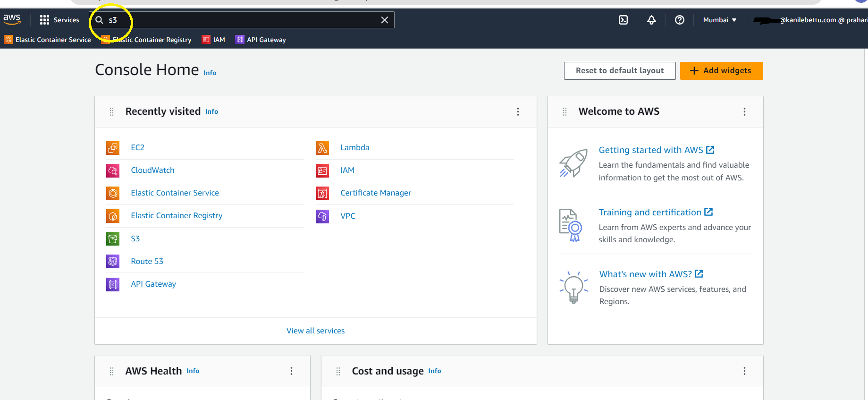The width and height of the screenshot is (868, 400).
Task: Click the EC2 service icon
Action: tap(113, 148)
